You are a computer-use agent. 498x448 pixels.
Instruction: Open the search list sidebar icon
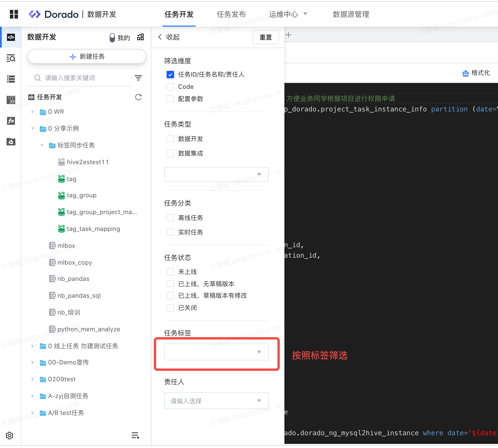pos(11,58)
